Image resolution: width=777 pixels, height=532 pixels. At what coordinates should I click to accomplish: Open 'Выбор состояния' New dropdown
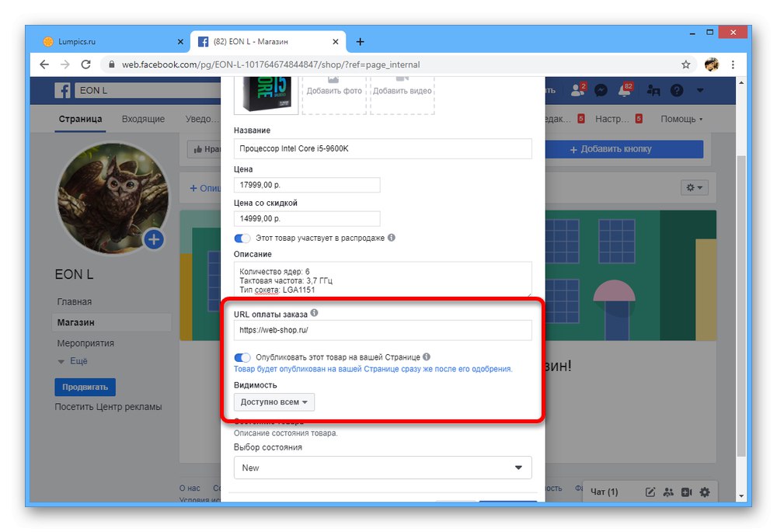click(x=382, y=468)
